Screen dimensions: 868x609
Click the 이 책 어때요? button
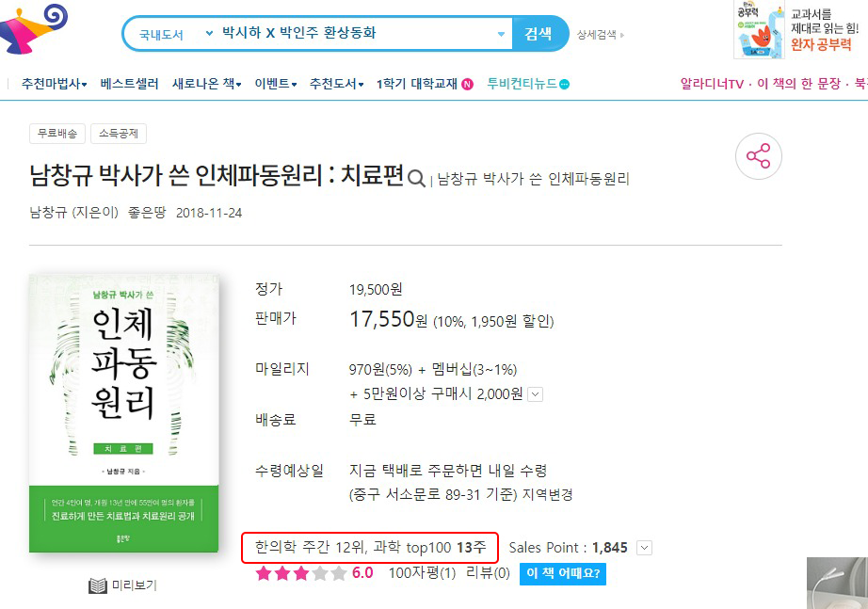pyautogui.click(x=562, y=573)
